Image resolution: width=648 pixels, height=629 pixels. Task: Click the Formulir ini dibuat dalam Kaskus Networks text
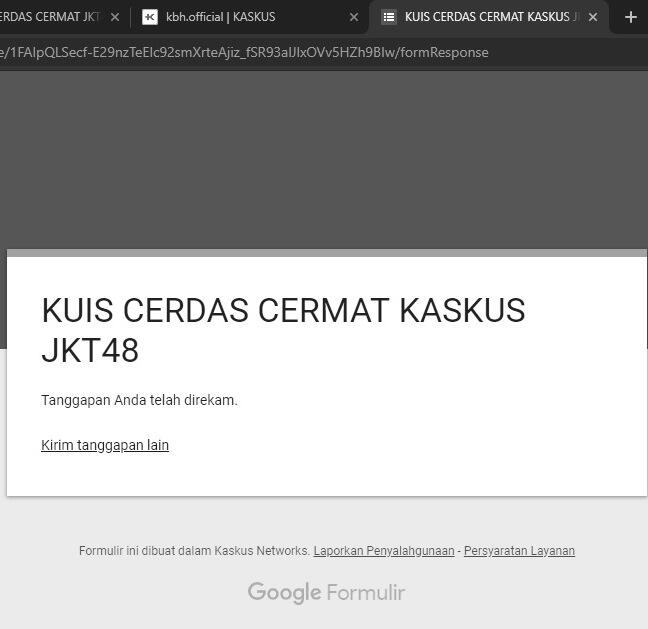(194, 551)
